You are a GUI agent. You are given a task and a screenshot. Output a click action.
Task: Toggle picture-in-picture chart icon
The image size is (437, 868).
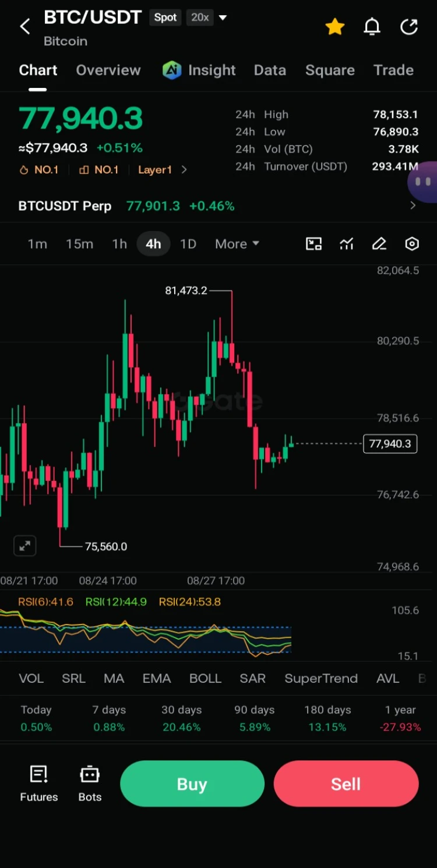(314, 244)
